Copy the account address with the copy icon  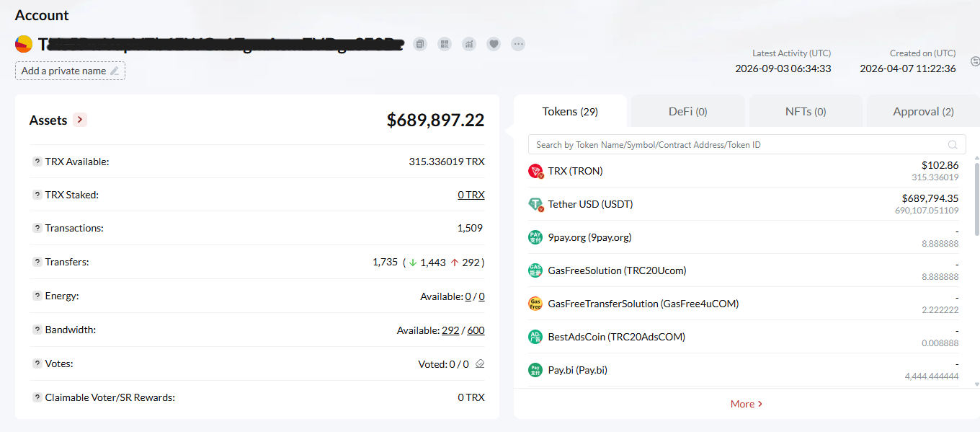click(x=420, y=44)
